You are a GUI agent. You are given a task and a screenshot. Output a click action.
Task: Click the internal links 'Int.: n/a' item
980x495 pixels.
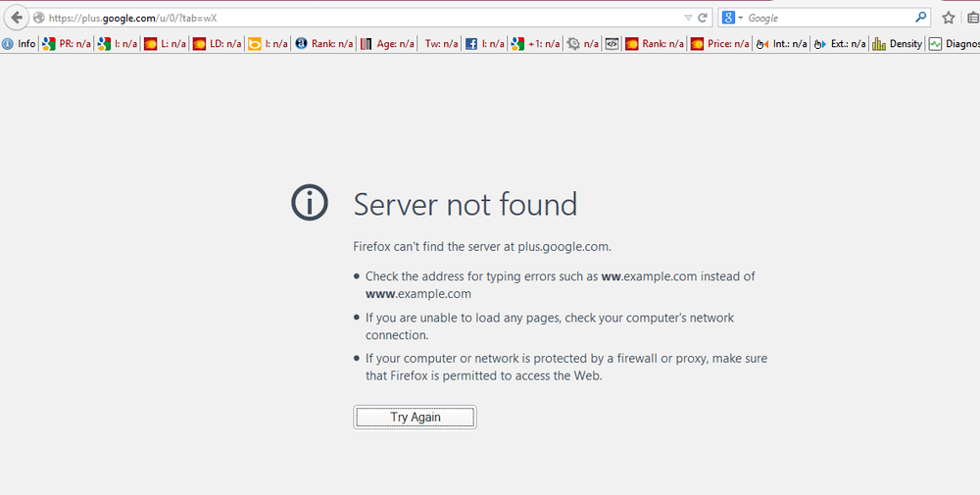point(781,44)
